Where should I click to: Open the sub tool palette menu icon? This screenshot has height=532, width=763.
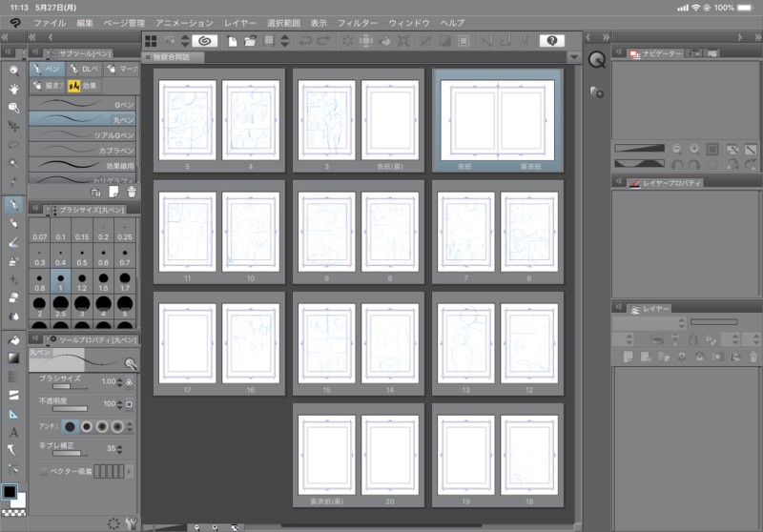[x=35, y=52]
